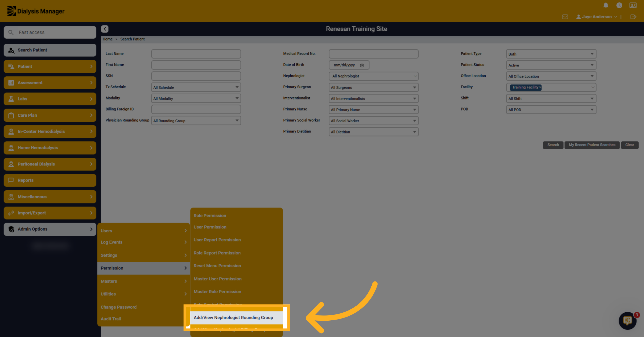Remove the Training Facility tag
The image size is (644, 337).
(540, 87)
